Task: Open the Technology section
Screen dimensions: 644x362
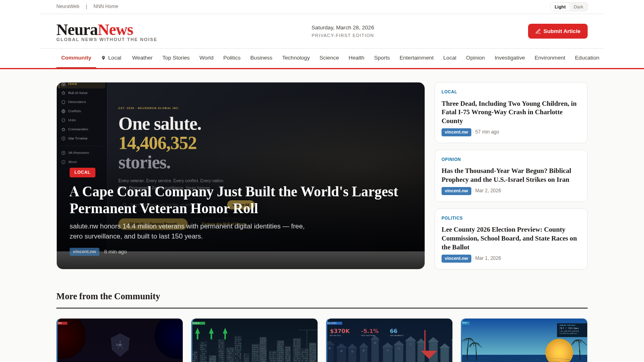Action: click(x=296, y=58)
